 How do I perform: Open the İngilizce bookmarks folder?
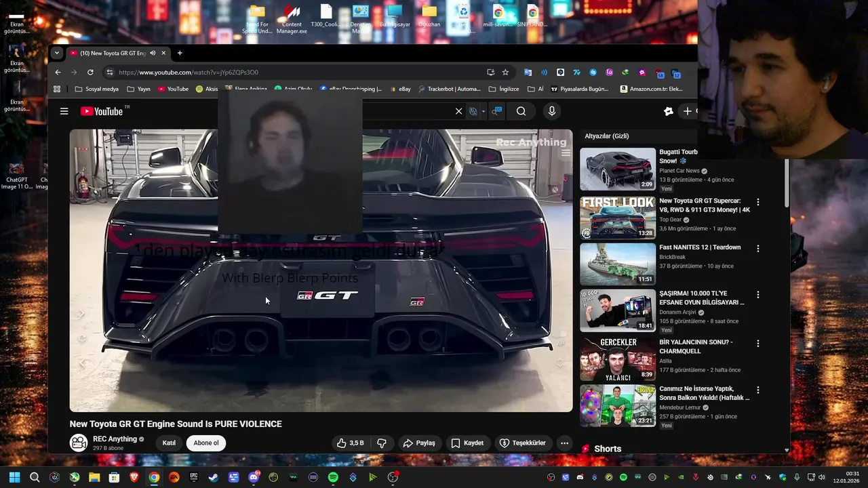pos(504,89)
